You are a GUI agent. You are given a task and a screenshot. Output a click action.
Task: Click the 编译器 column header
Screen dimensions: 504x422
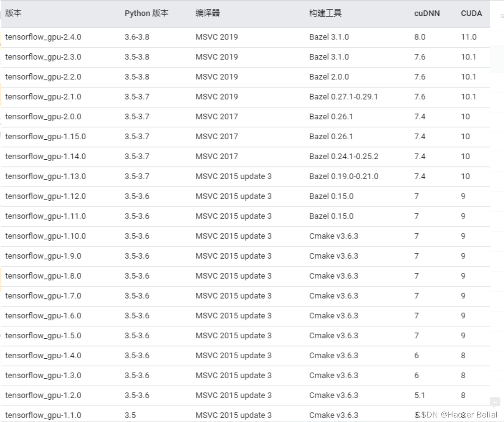point(207,13)
